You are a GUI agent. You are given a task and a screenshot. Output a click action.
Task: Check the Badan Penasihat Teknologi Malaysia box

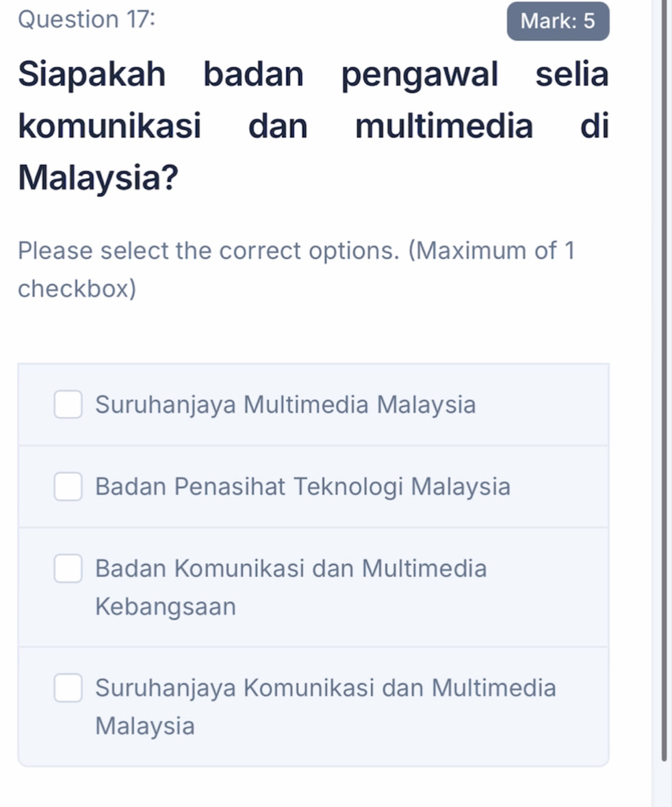tap(68, 487)
